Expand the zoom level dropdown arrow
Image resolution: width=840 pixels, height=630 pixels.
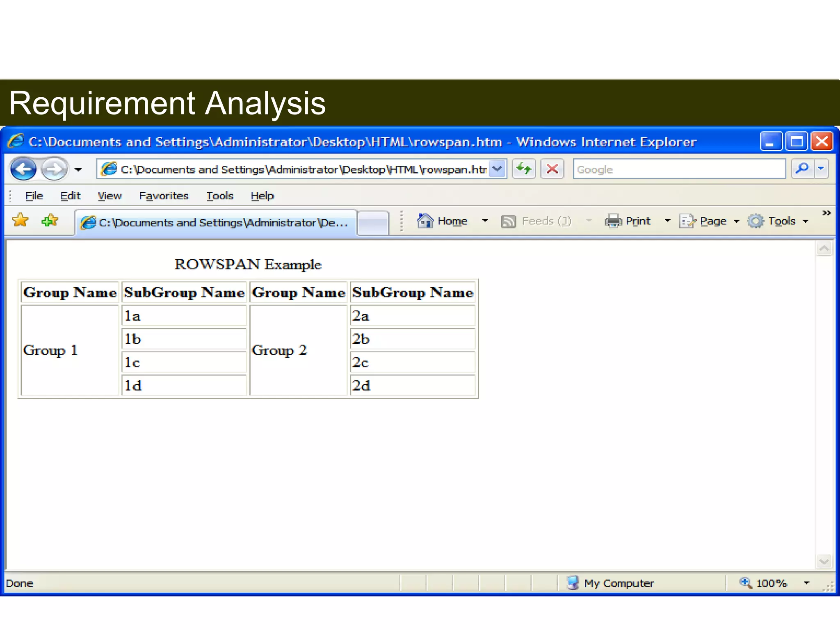click(806, 583)
